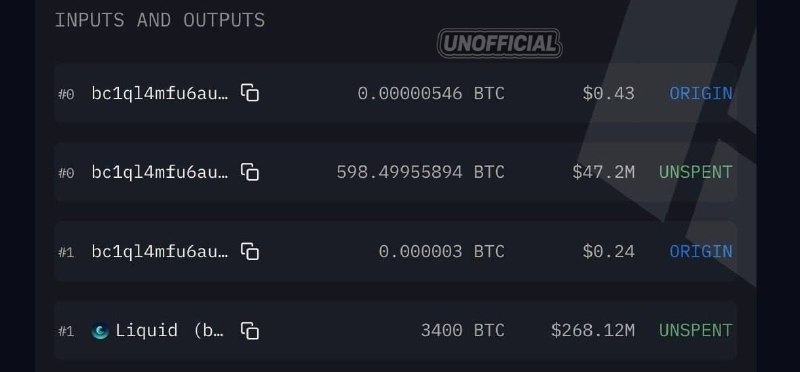This screenshot has height=372, width=800.
Task: Open the bc1ql4mfu6au address in the $47.2M row
Action: coord(160,172)
